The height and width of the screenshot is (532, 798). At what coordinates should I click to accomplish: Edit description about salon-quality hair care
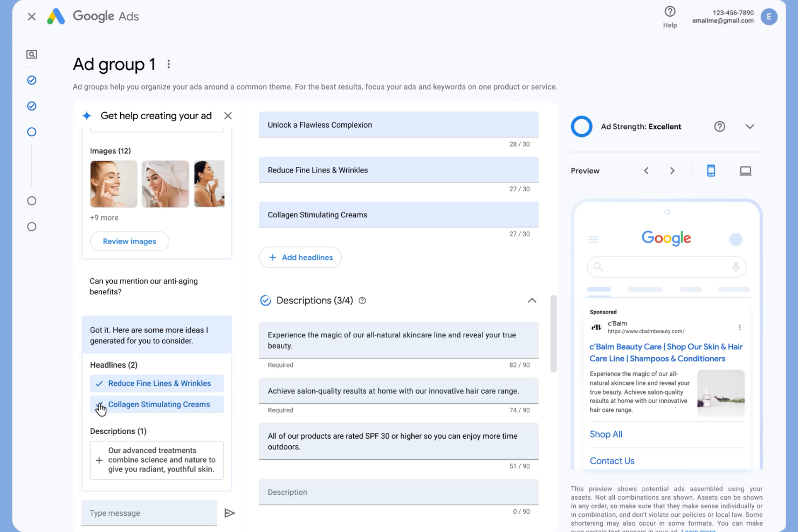[x=399, y=391]
